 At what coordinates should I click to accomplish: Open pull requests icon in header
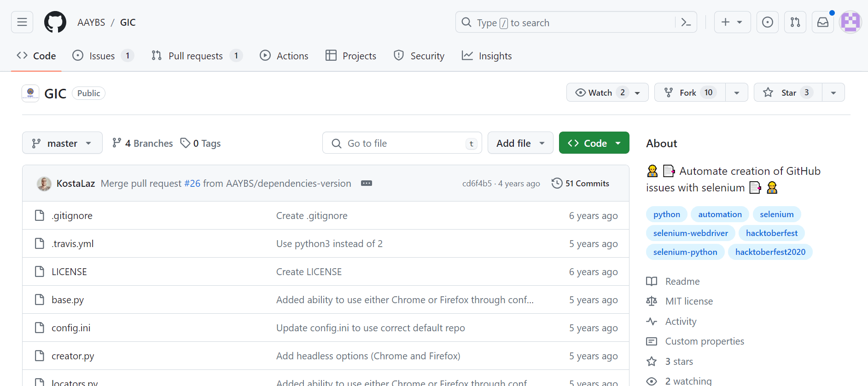[795, 22]
